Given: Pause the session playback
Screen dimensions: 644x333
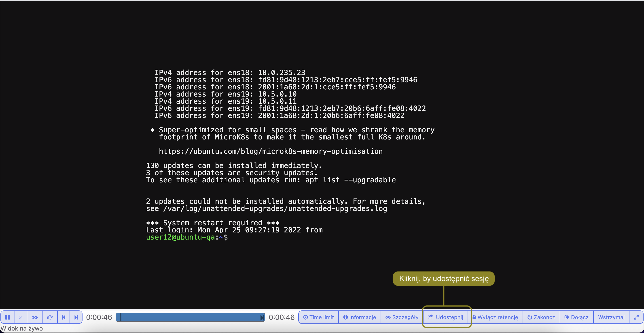Looking at the screenshot, I should [8, 317].
